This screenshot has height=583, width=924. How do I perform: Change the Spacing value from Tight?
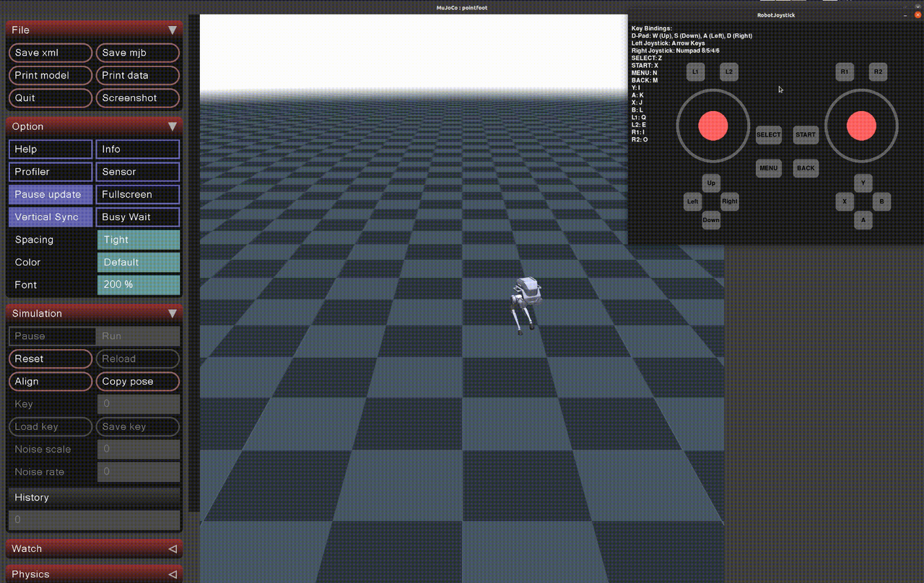point(138,240)
